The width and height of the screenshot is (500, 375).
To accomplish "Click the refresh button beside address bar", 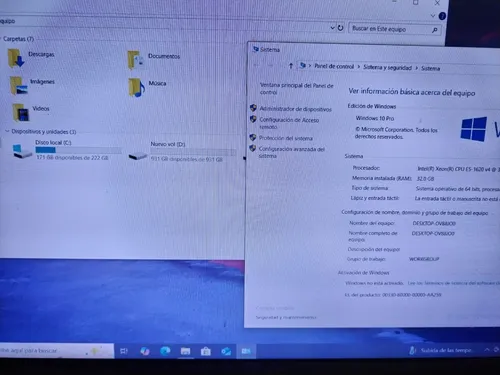I will 340,28.
